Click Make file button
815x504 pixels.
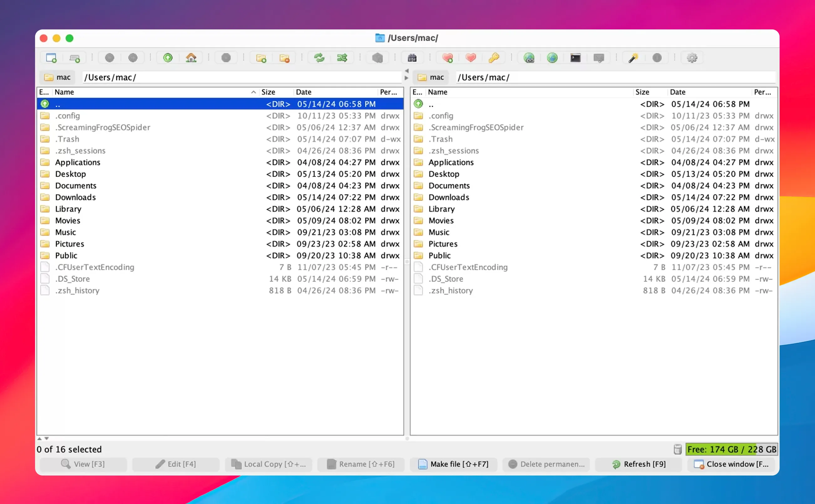tap(454, 464)
